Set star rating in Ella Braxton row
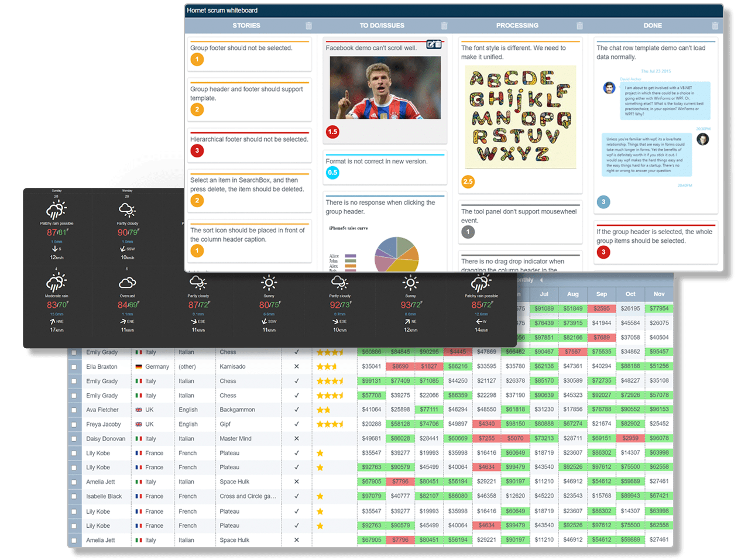 (327, 367)
